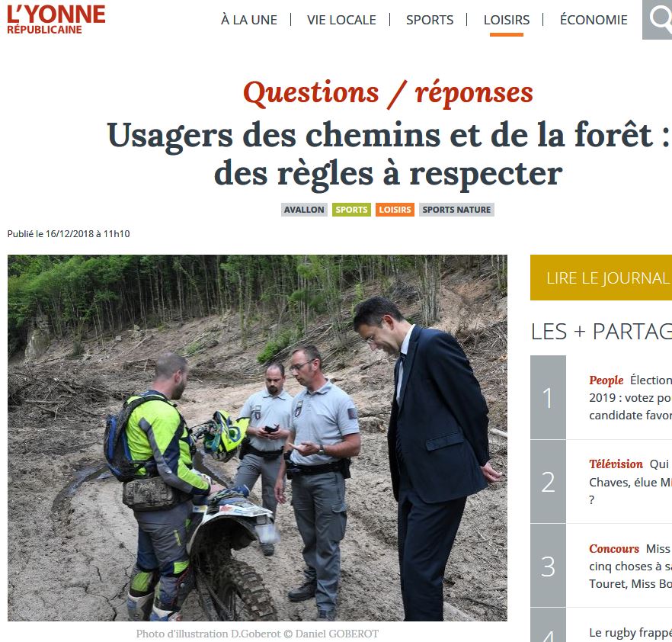Viewport: 672px width, 642px height.
Task: Click the SPORTS NATURE tag
Action: 456,210
